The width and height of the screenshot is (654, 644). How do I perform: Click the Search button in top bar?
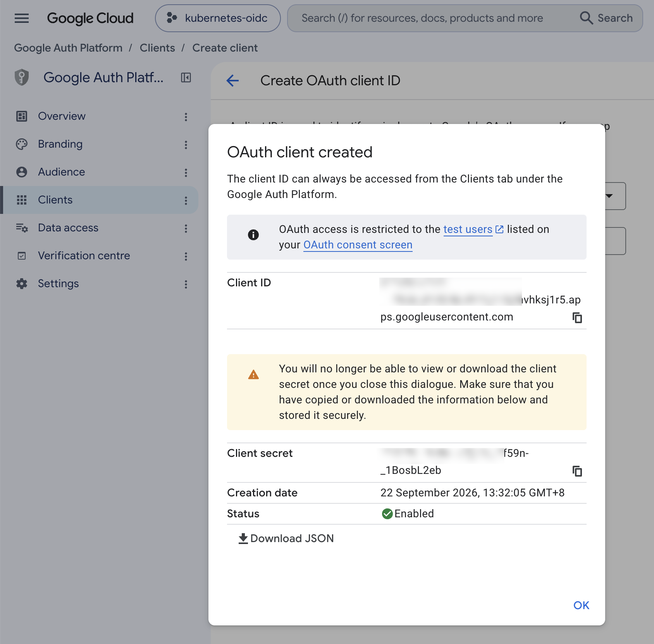[606, 18]
